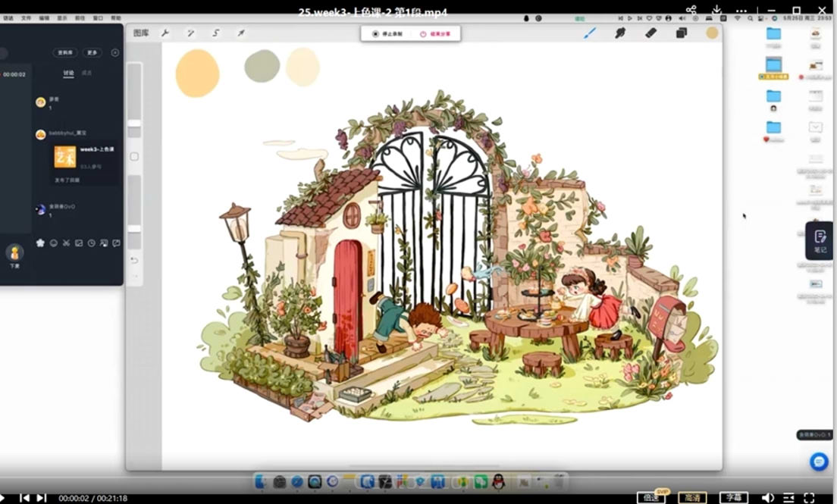Open the video quality menu (高清)
837x504 pixels.
691,497
